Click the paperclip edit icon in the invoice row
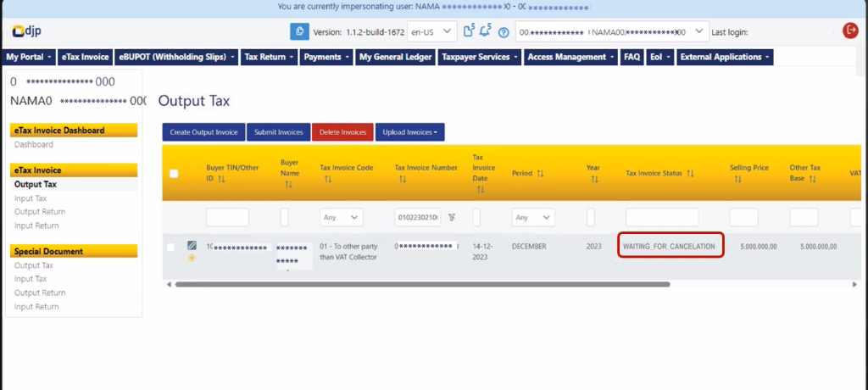The height and width of the screenshot is (390, 868). click(192, 246)
